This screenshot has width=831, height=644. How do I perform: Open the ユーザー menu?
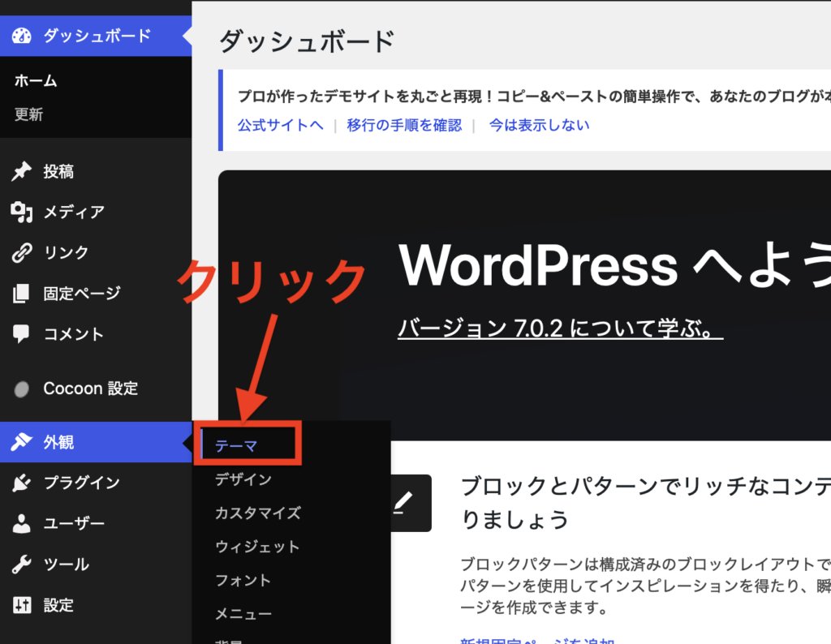[x=96, y=523]
